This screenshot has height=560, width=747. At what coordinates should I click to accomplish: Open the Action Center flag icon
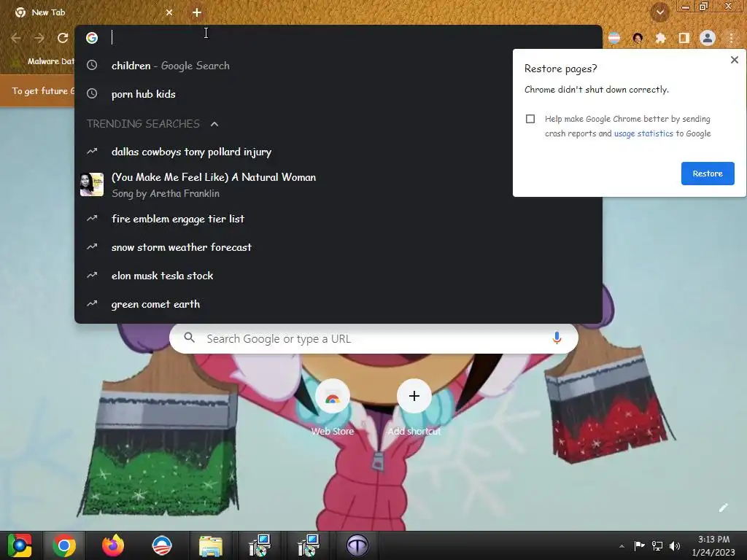(x=639, y=546)
